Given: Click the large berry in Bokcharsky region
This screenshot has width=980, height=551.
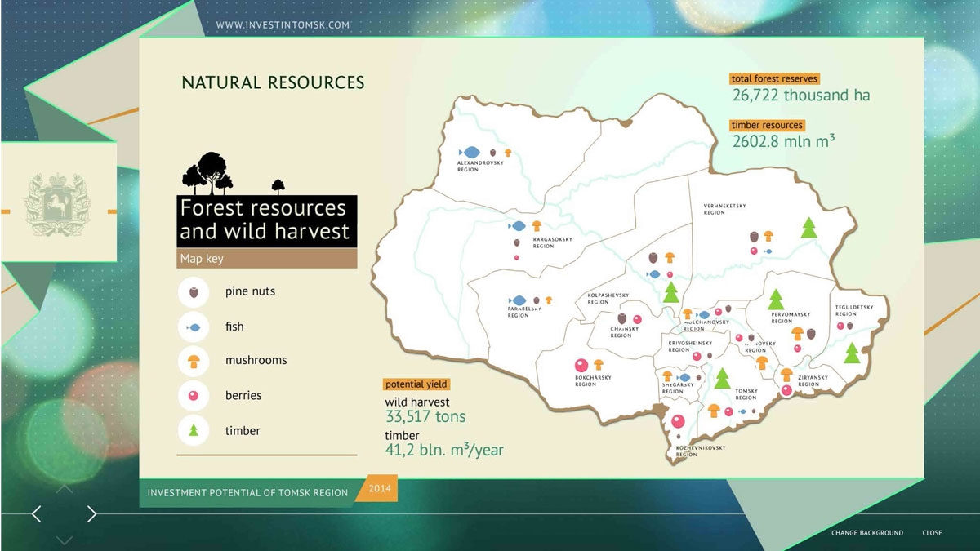Looking at the screenshot, I should tap(581, 365).
